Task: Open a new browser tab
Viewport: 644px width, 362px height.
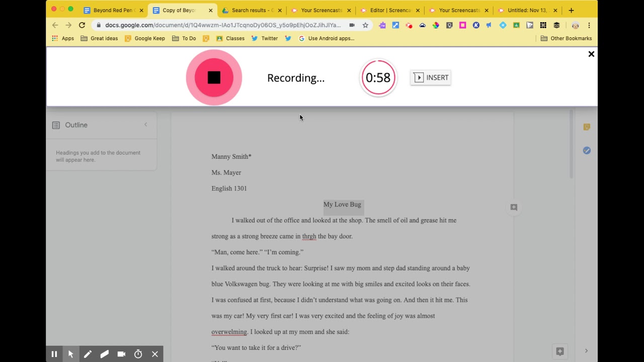Action: tap(571, 10)
